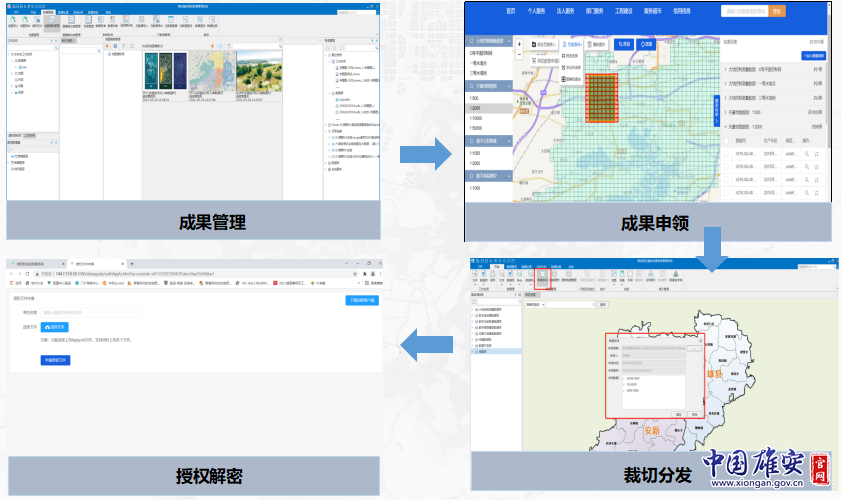Check the second row checkbox in results table
Screen dimensions: 841x500
point(727,167)
